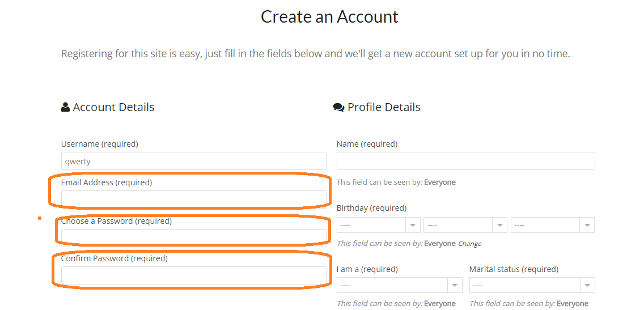Focus the Confirm Password input field
The height and width of the screenshot is (310, 644).
coord(193,275)
